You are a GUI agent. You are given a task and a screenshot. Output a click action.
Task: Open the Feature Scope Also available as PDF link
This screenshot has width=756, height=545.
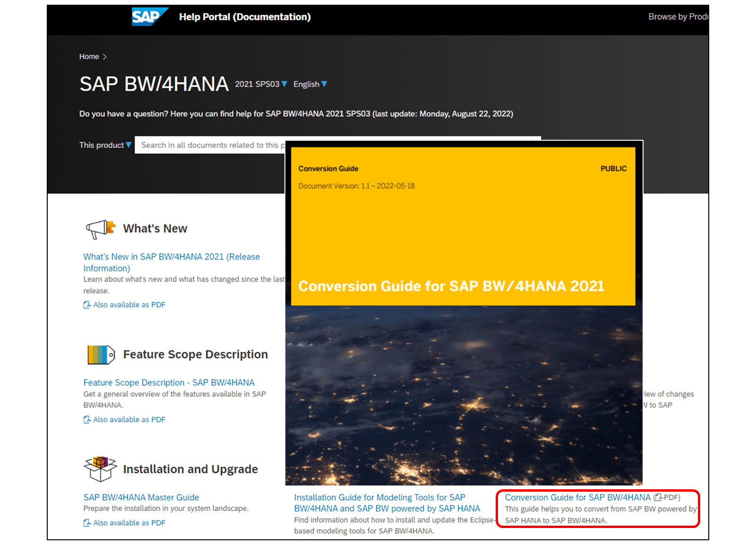coord(129,419)
